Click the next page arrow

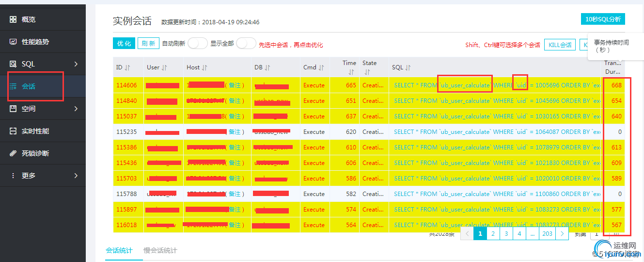[562, 233]
